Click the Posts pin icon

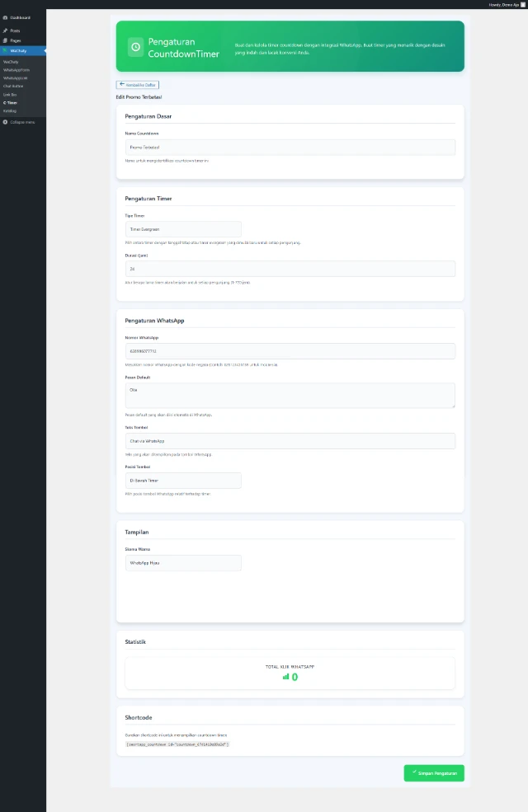[5, 31]
